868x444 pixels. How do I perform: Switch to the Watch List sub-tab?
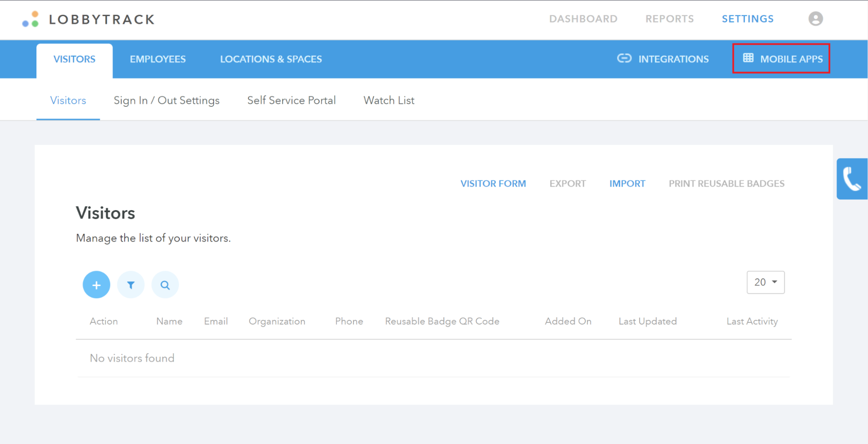(389, 100)
